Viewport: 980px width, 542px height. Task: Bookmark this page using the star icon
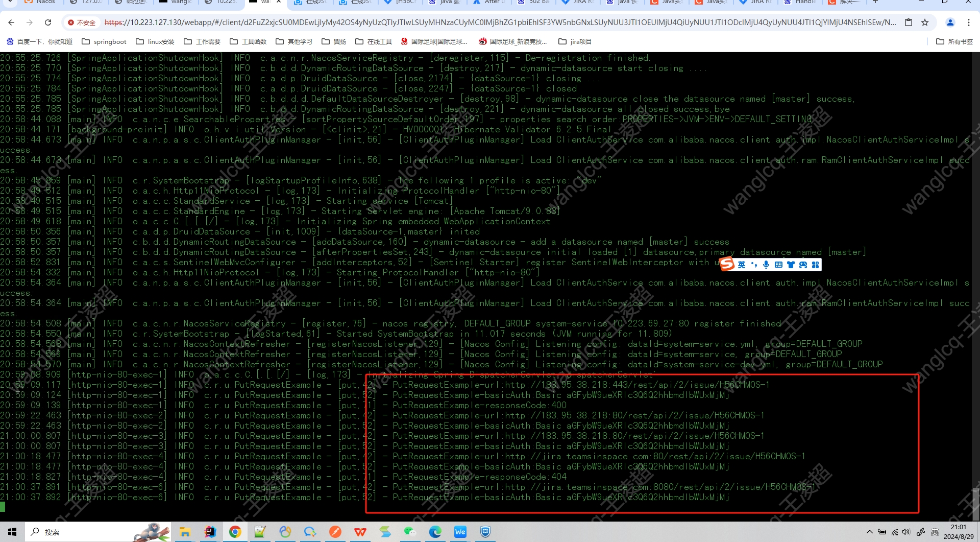coord(924,22)
